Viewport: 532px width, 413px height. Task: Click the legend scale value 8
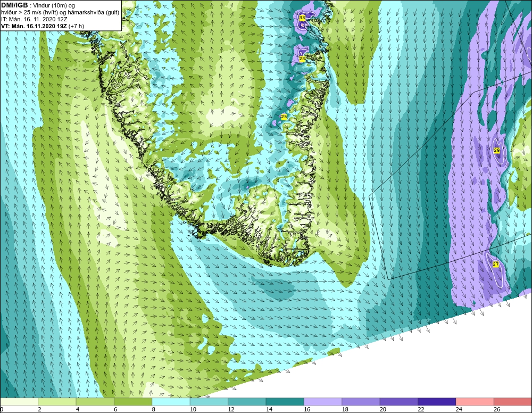coord(154,409)
